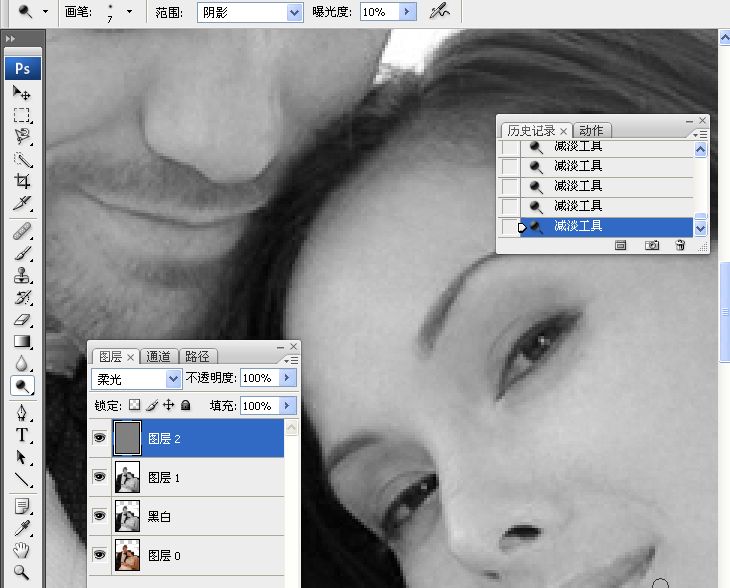Switch to the 通道 tab
This screenshot has height=588, width=730.
click(x=159, y=357)
